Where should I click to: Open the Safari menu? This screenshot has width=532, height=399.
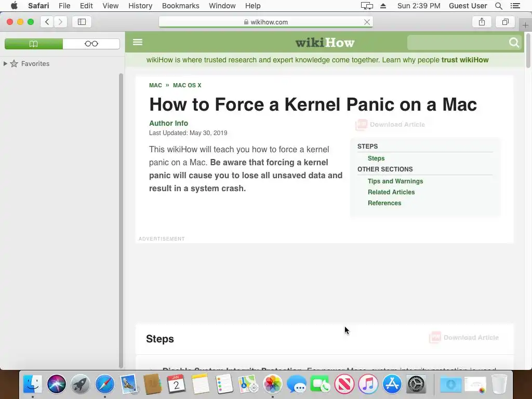coord(38,6)
